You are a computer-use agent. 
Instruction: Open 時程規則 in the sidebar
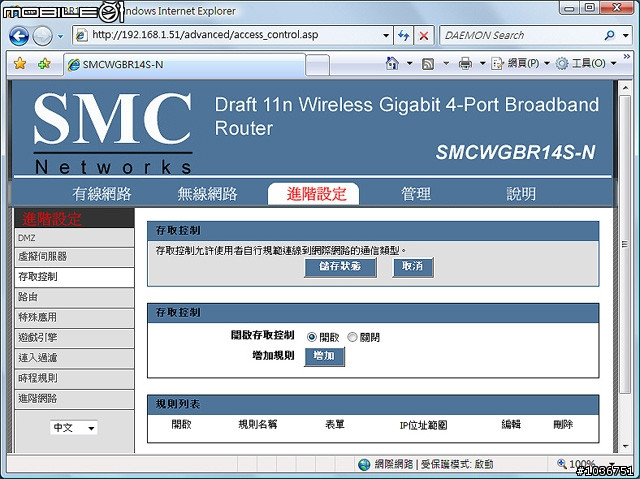point(74,379)
